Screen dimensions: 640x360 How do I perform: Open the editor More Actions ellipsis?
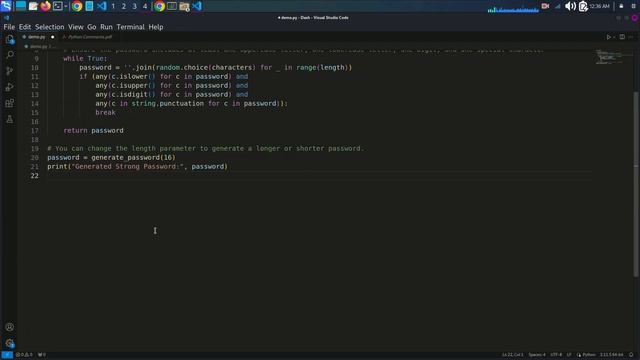(x=631, y=37)
